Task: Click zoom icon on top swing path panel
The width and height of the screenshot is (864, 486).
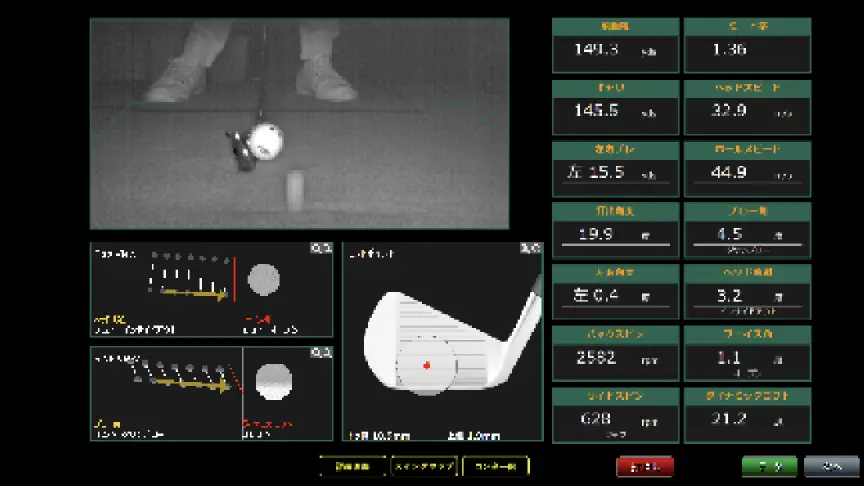Action: click(321, 249)
